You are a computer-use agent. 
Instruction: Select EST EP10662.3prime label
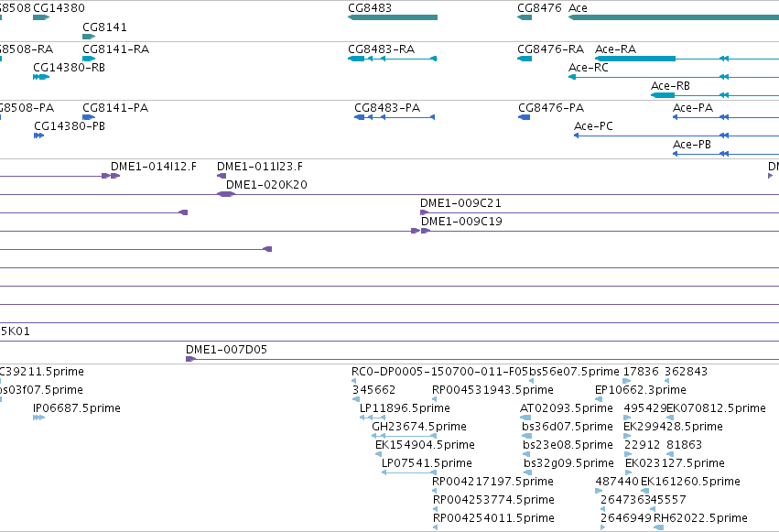pyautogui.click(x=641, y=390)
